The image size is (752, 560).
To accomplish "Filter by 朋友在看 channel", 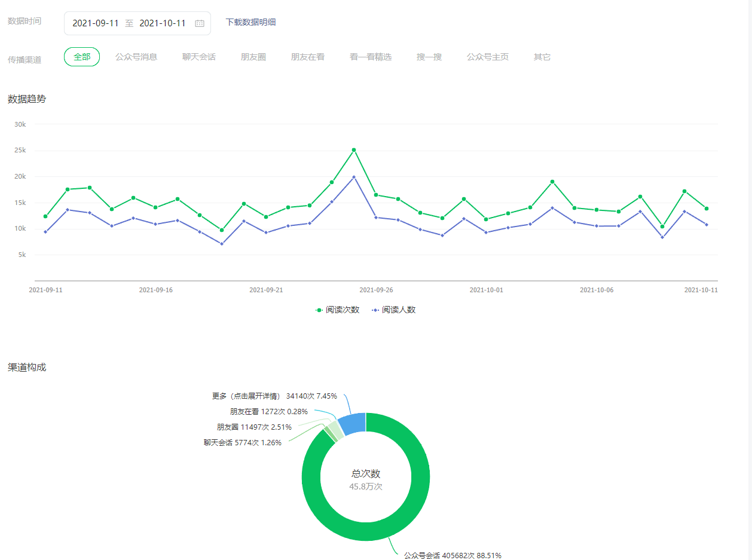I will 308,57.
